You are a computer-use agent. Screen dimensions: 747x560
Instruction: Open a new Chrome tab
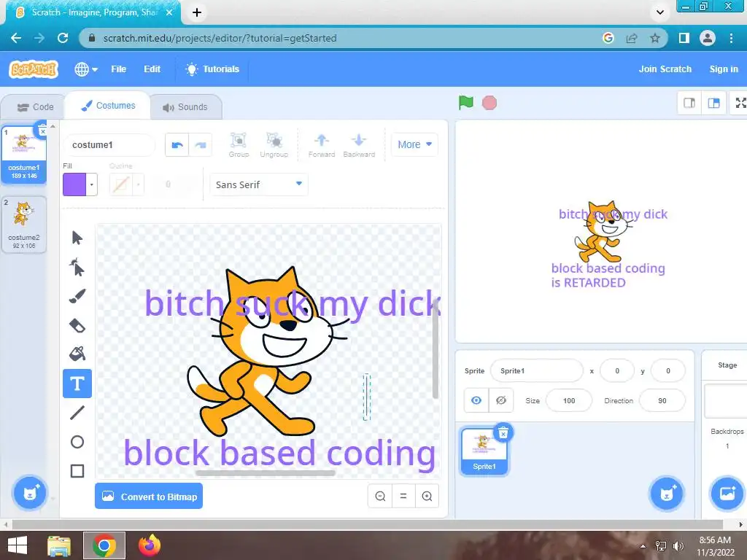pos(197,12)
